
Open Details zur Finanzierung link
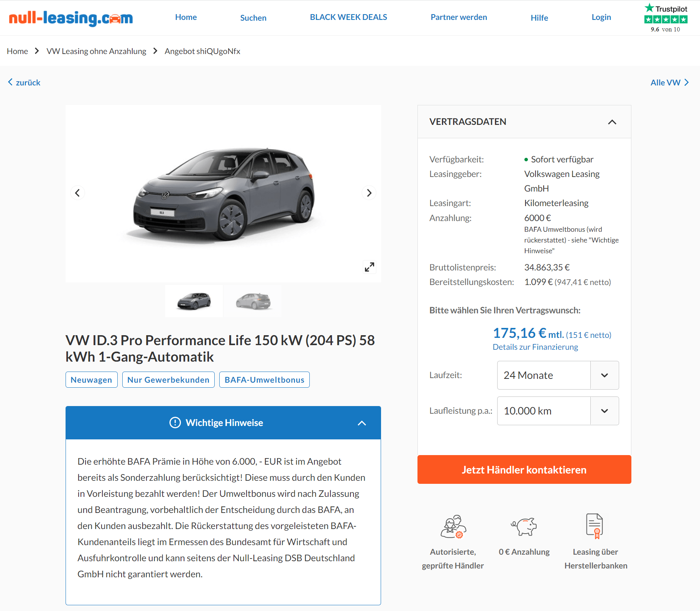(x=535, y=347)
